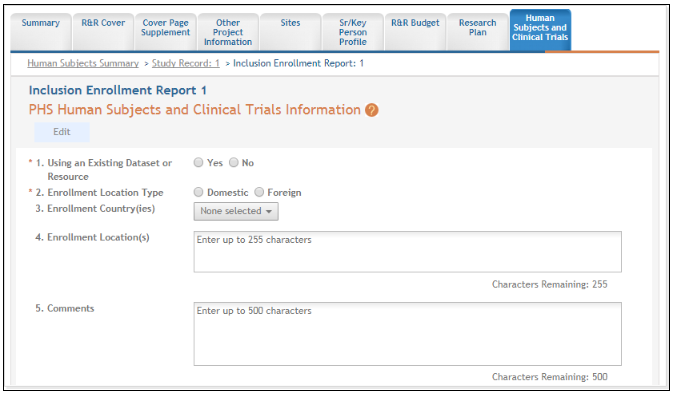Click the Edit button
Viewport: 673px width, 393px height.
pos(62,132)
